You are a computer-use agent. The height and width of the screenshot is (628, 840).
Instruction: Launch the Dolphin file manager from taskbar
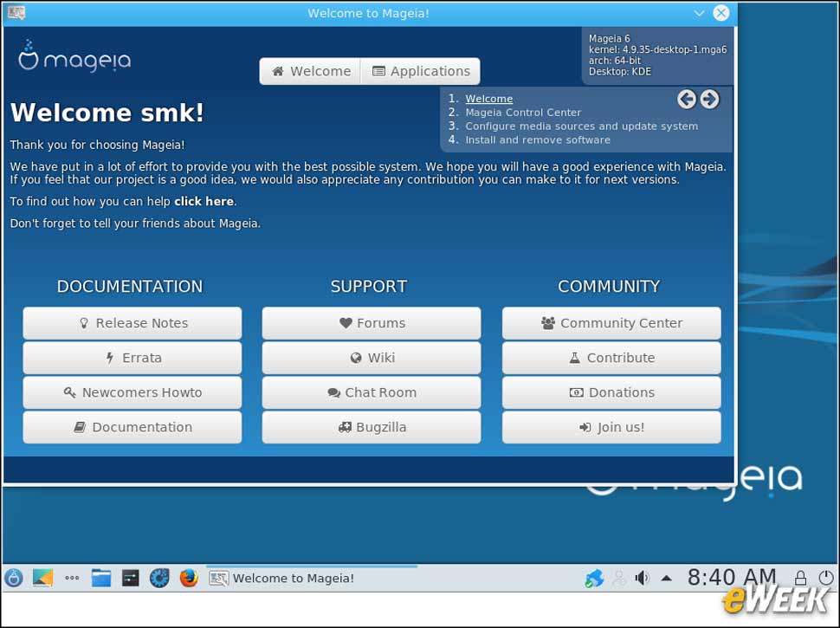click(100, 578)
